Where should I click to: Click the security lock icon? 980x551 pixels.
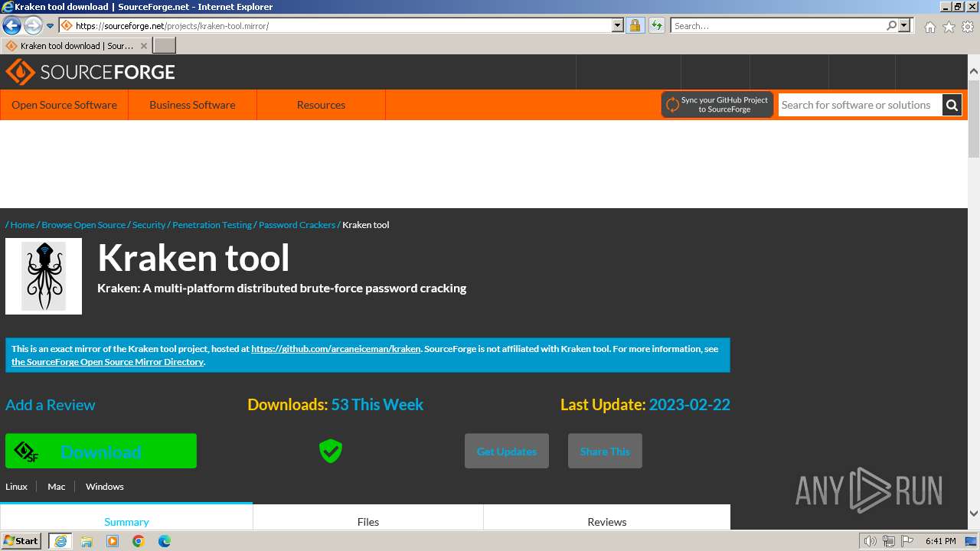635,25
